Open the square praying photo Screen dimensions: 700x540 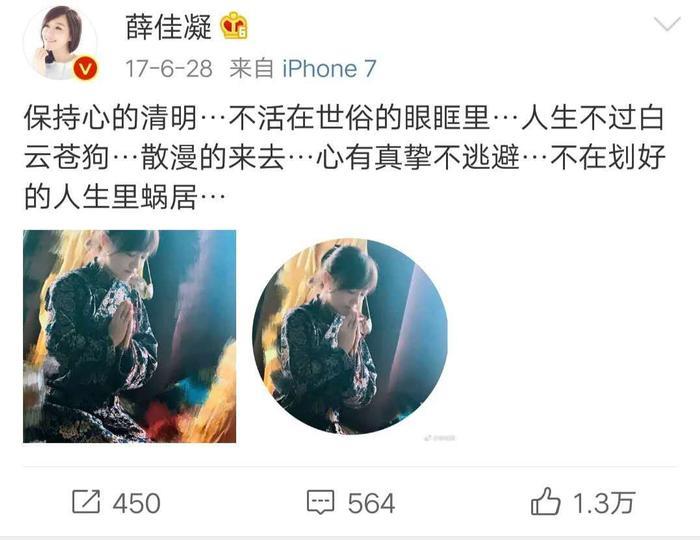(x=129, y=336)
